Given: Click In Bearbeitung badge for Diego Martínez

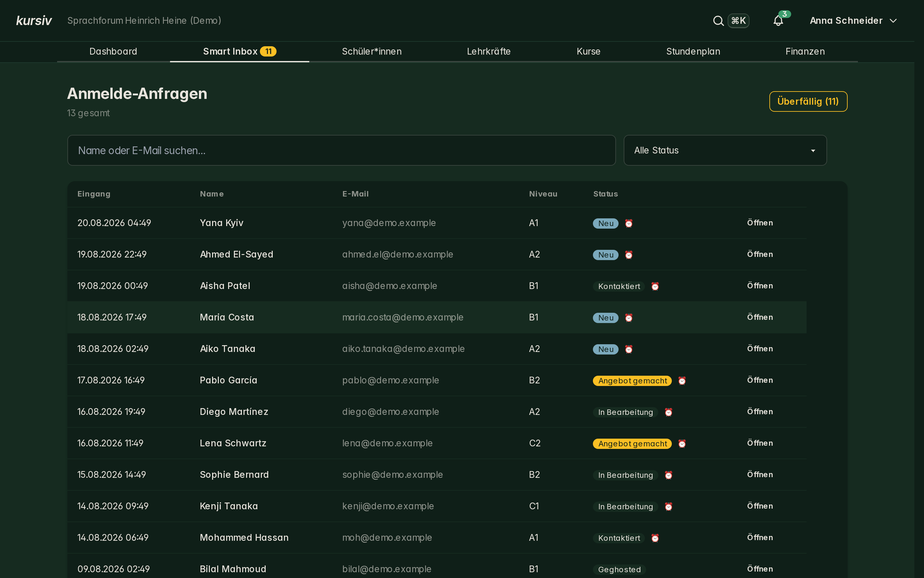Looking at the screenshot, I should point(625,412).
